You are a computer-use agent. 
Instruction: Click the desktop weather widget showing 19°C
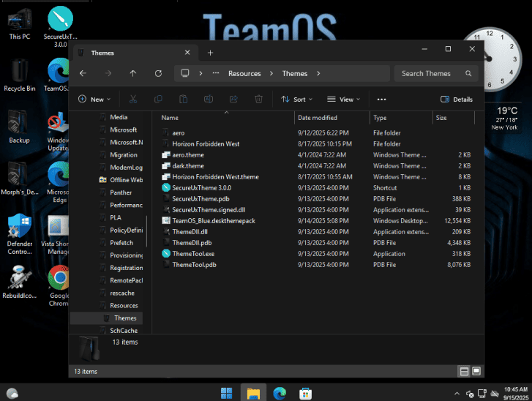pos(504,119)
